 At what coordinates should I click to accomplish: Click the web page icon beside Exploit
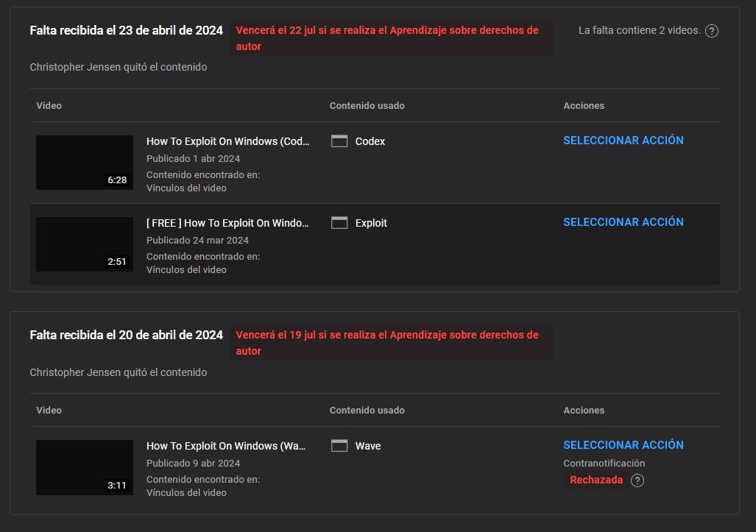[339, 223]
